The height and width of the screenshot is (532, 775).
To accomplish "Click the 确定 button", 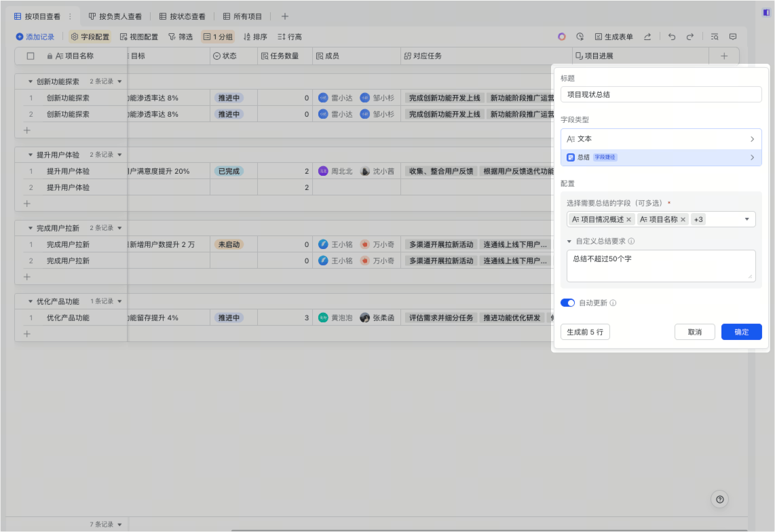I will [x=741, y=332].
